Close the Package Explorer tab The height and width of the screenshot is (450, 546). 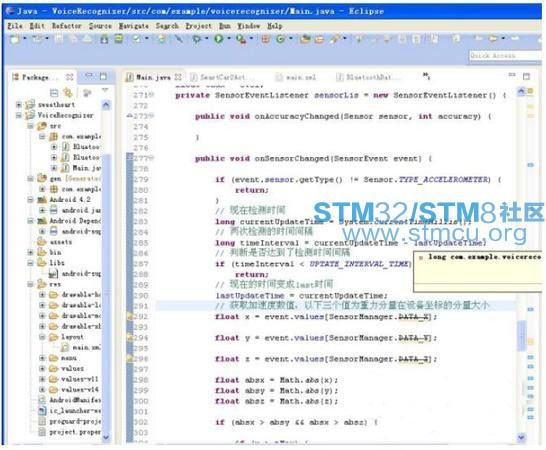point(70,77)
